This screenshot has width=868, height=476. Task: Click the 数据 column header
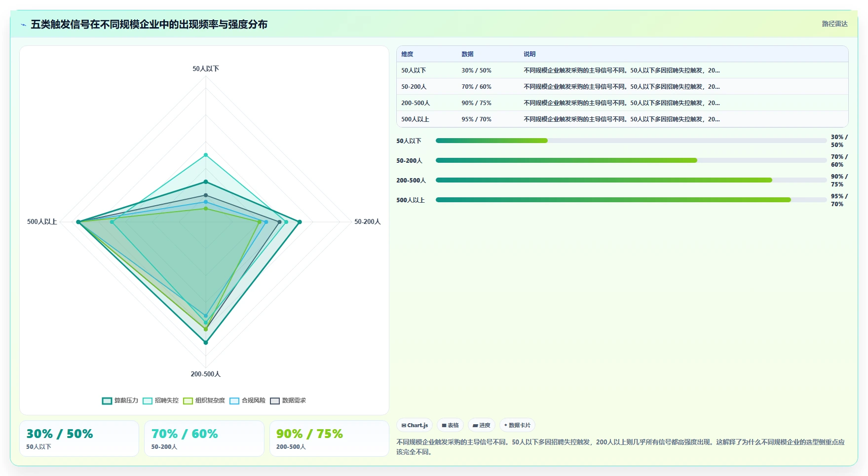467,54
